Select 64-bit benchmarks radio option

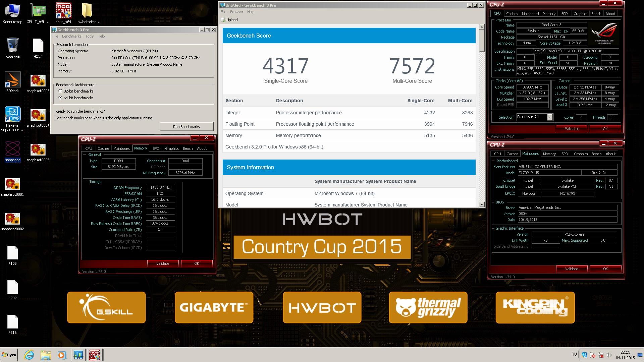(x=60, y=98)
